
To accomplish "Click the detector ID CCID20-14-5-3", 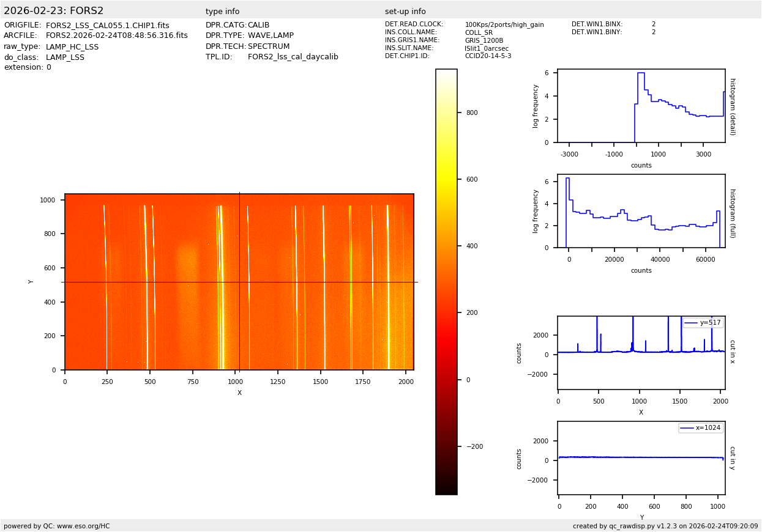I will point(488,56).
